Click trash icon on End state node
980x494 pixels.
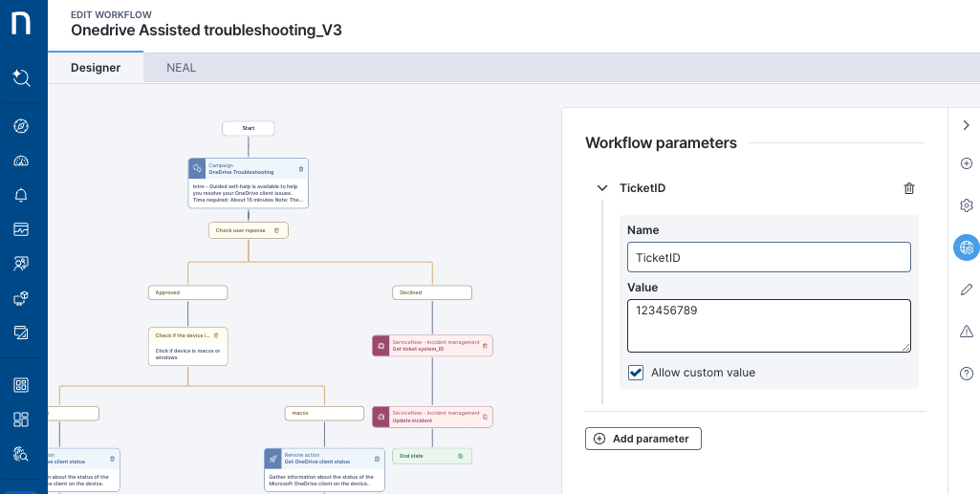click(x=460, y=457)
